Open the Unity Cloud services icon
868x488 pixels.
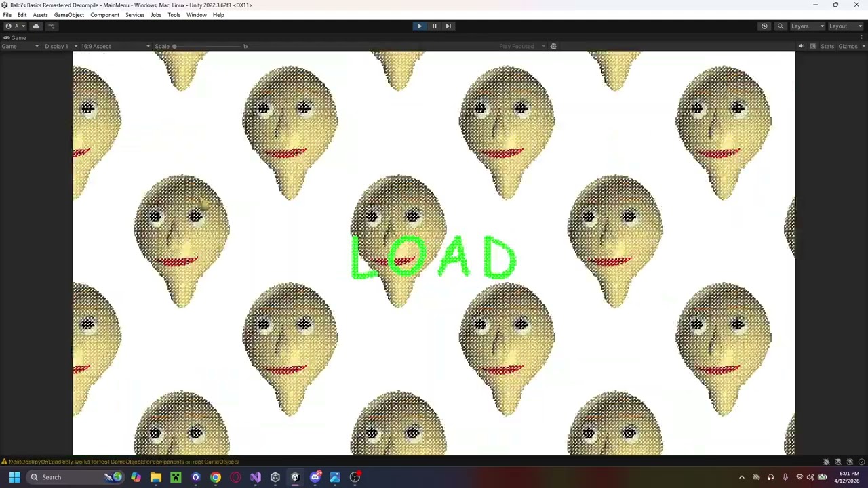tap(36, 26)
